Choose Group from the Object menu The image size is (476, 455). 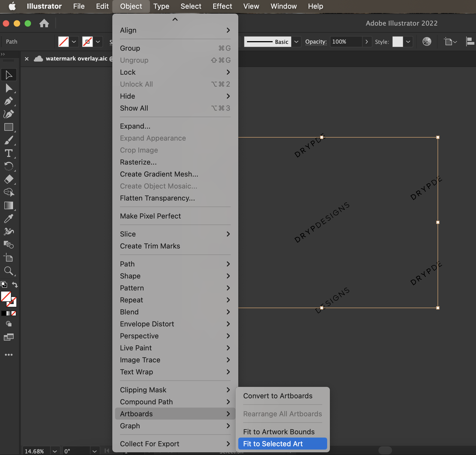pyautogui.click(x=175, y=48)
